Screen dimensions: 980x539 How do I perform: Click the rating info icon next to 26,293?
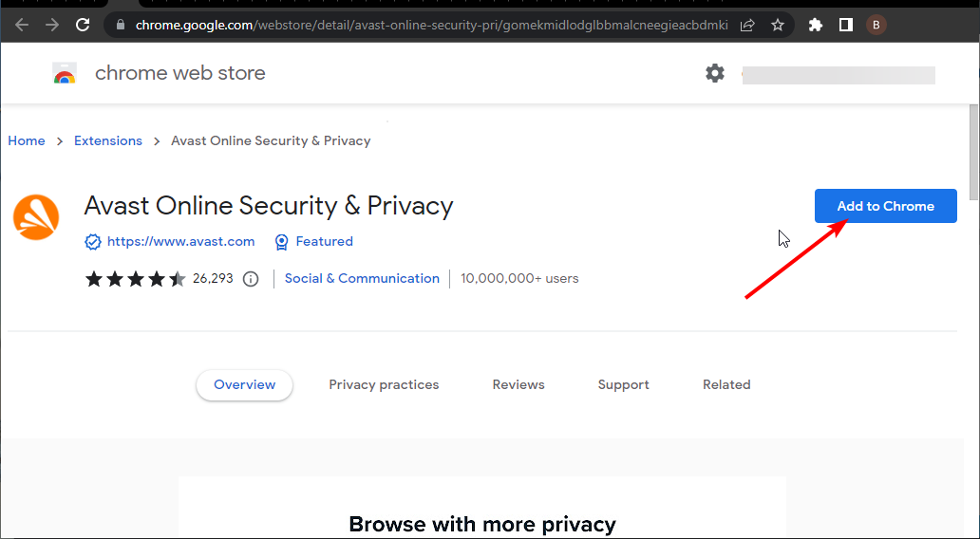click(x=251, y=279)
